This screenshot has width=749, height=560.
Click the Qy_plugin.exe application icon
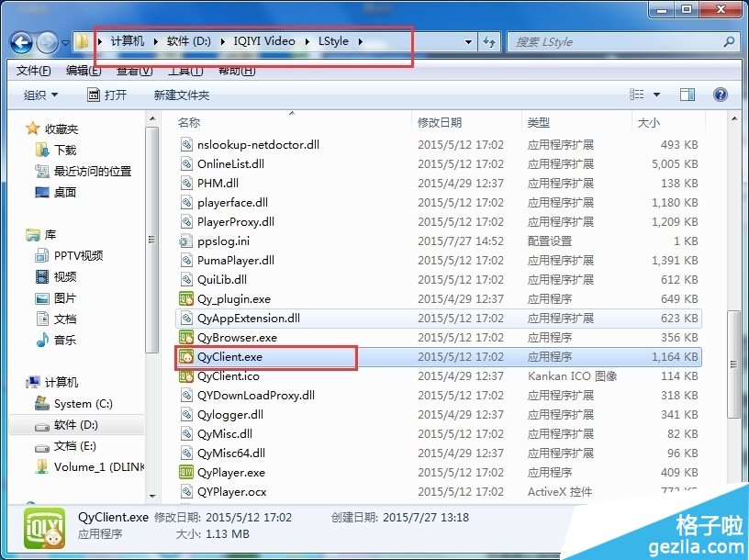click(x=185, y=299)
